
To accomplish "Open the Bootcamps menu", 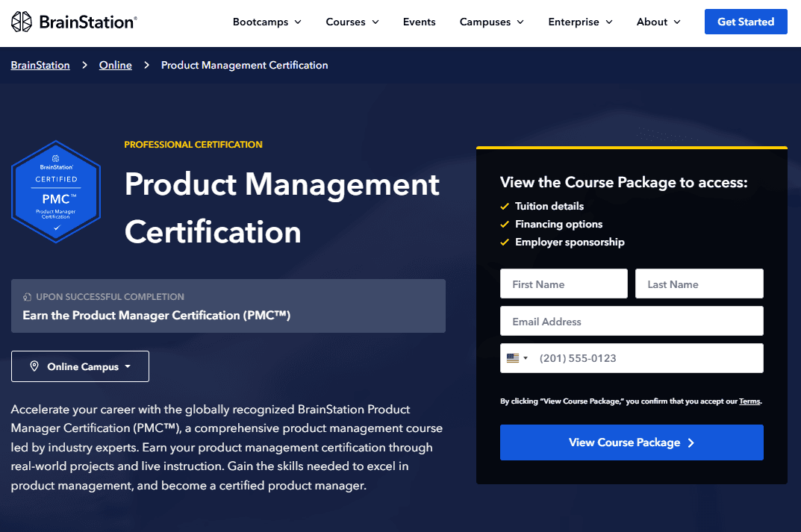I will pyautogui.click(x=267, y=22).
